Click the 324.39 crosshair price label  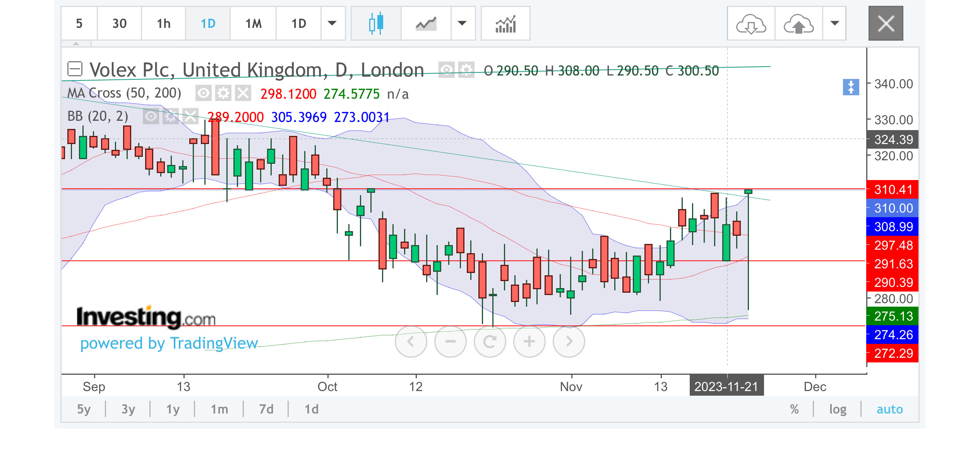pyautogui.click(x=893, y=139)
